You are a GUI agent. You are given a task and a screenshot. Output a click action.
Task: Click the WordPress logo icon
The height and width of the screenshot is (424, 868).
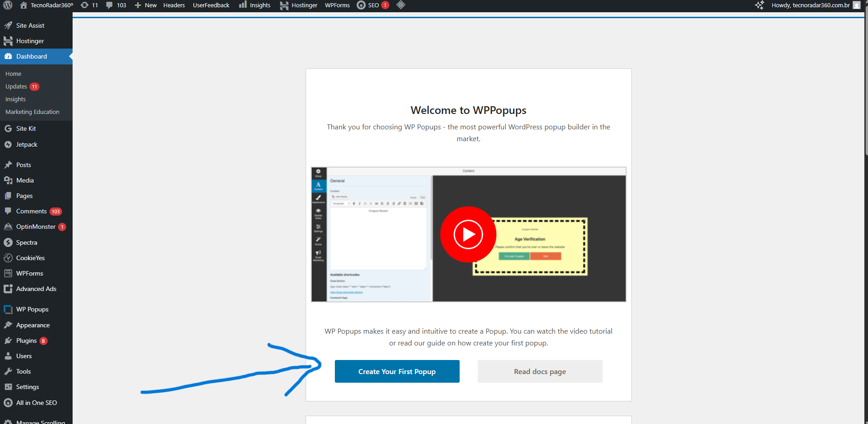coord(8,5)
